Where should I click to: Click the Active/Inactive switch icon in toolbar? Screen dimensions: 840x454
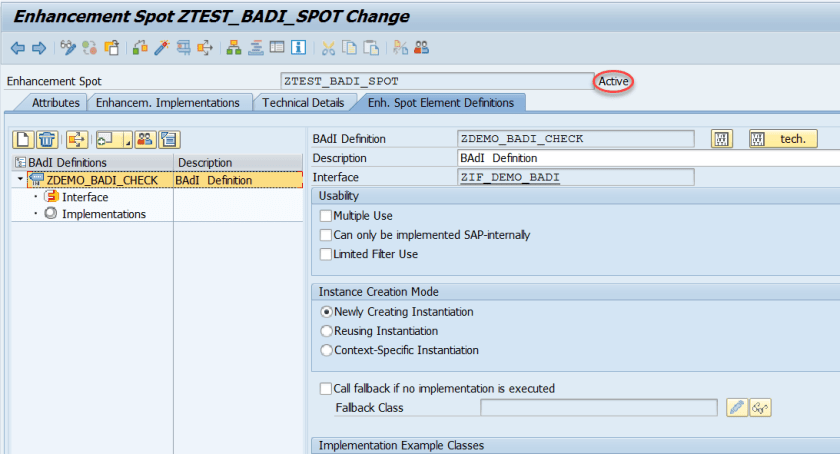(89, 48)
